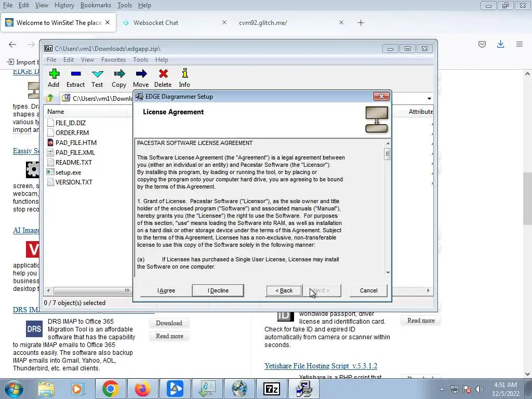Image resolution: width=532 pixels, height=399 pixels.
Task: Open 7-Zip Tools menu
Action: (x=140, y=60)
